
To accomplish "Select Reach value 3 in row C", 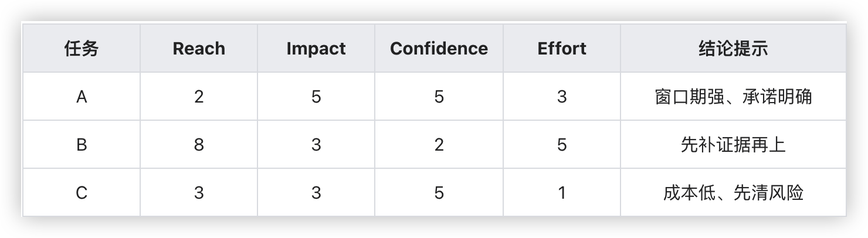I will (x=199, y=193).
